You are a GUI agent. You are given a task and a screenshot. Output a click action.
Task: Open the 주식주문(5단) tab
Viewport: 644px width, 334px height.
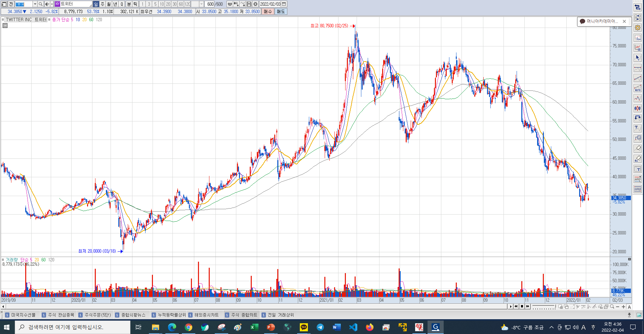click(x=95, y=315)
